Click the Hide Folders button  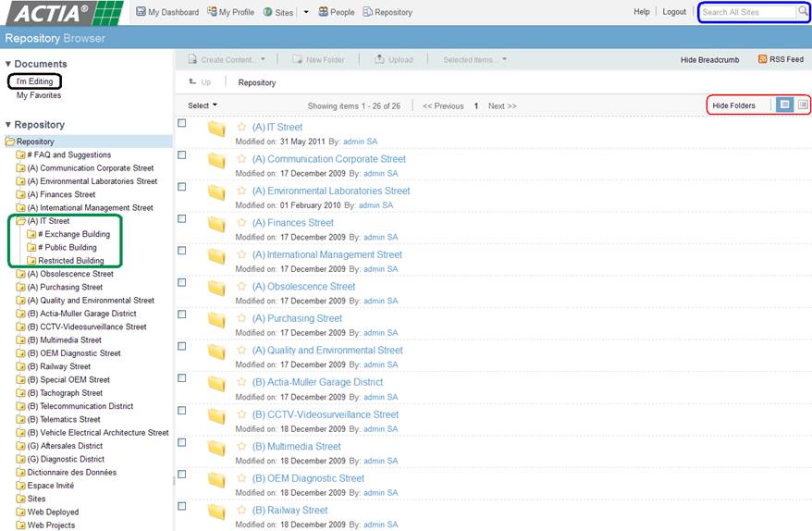pyautogui.click(x=733, y=105)
